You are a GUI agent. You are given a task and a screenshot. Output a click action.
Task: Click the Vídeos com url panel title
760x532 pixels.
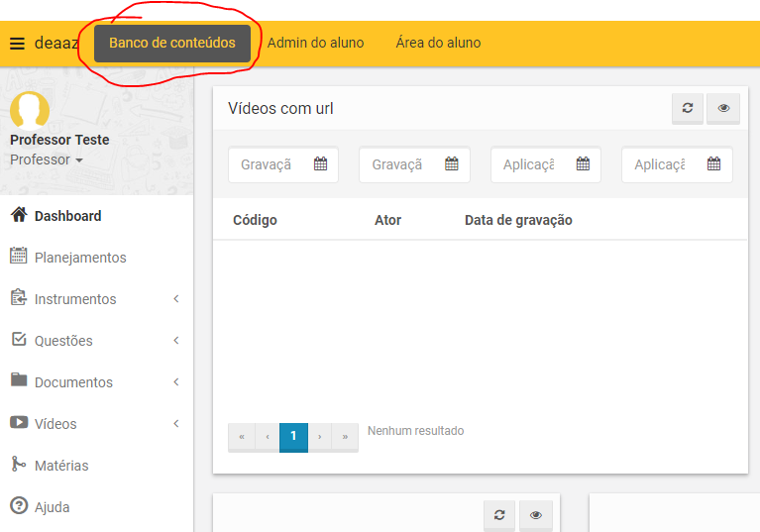click(x=280, y=109)
